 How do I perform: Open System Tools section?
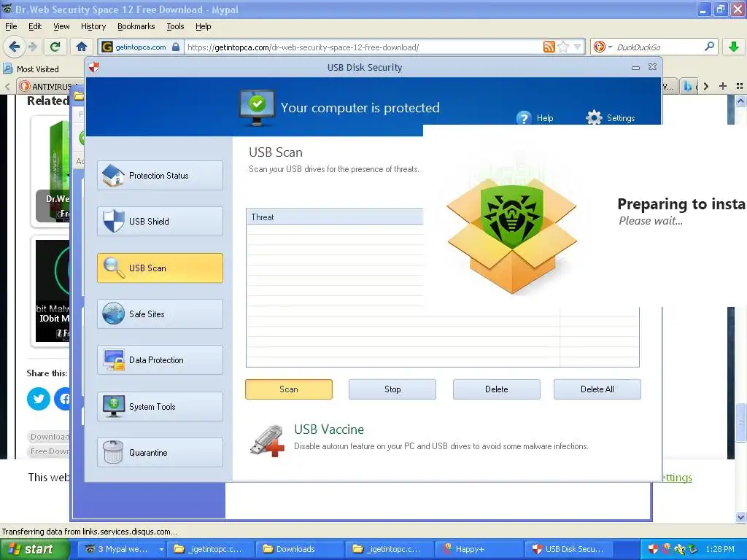coord(160,406)
